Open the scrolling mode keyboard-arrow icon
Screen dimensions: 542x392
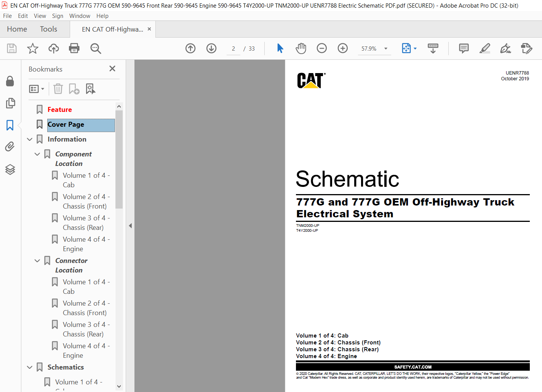433,48
